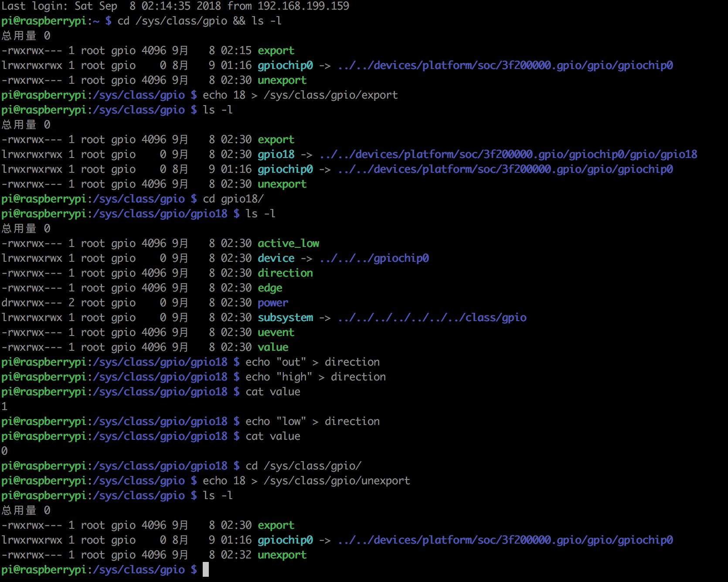This screenshot has height=582, width=728.
Task: Click the 'direction' file name in listing
Action: coord(285,273)
